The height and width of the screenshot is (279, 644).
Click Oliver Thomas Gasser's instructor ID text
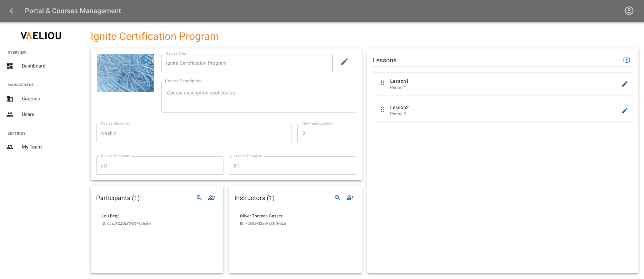click(x=263, y=224)
